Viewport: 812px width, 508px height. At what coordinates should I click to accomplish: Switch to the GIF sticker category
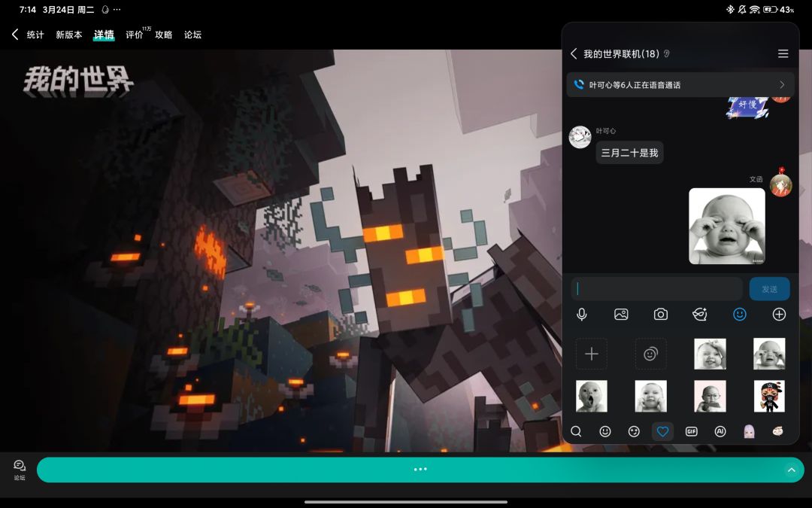pyautogui.click(x=692, y=431)
